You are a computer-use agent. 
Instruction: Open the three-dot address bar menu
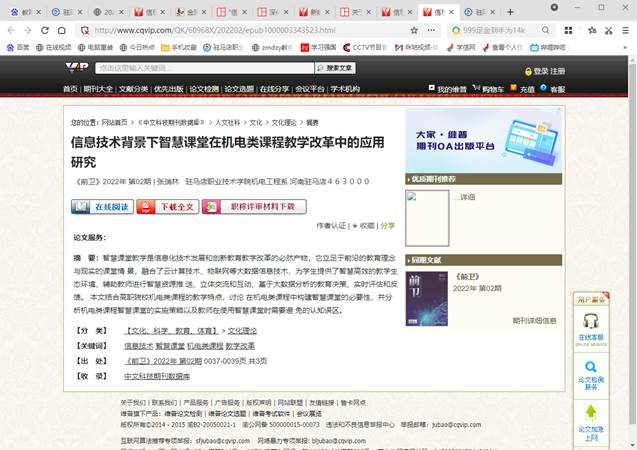431,30
